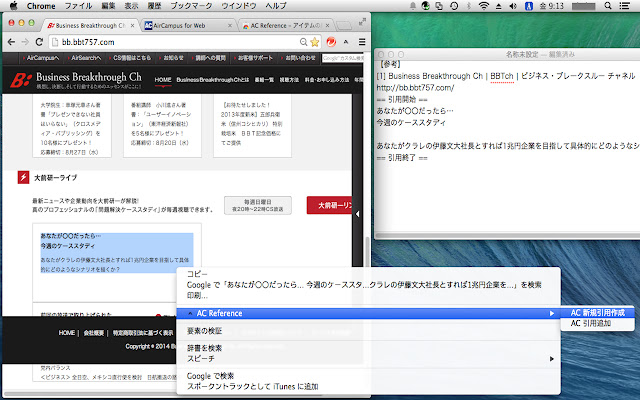Close the AC Reference tab
Viewport: 640px width, 400px height.
click(327, 25)
